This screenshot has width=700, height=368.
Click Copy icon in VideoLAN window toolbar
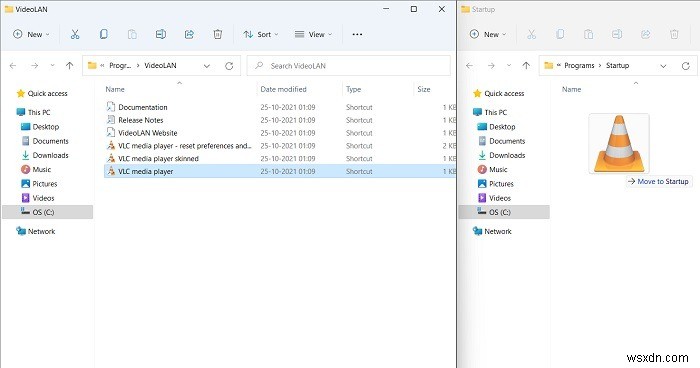point(103,34)
